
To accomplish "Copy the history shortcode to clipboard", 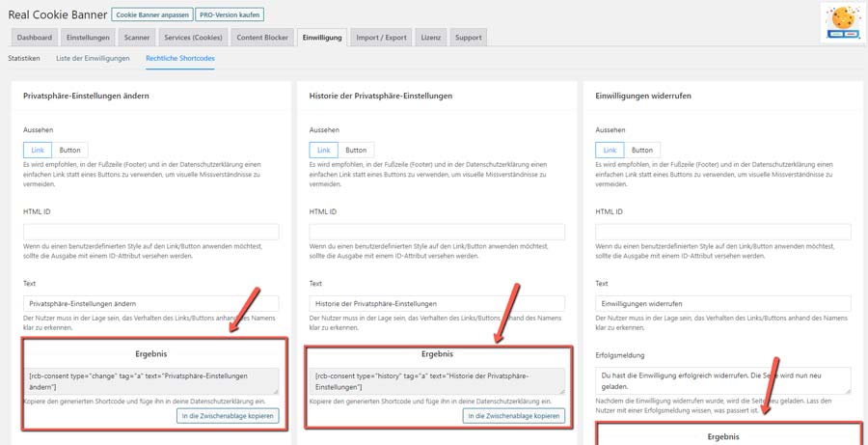I will (514, 416).
